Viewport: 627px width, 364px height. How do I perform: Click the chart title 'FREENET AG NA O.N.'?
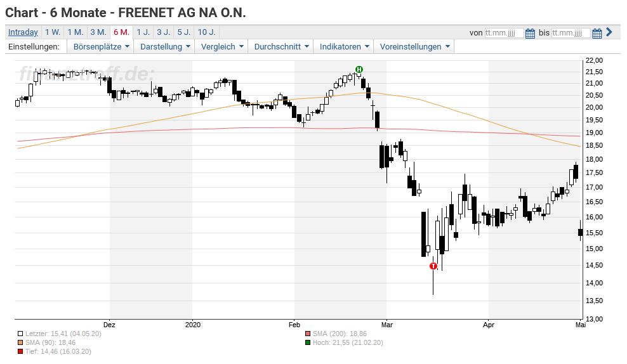tap(182, 13)
